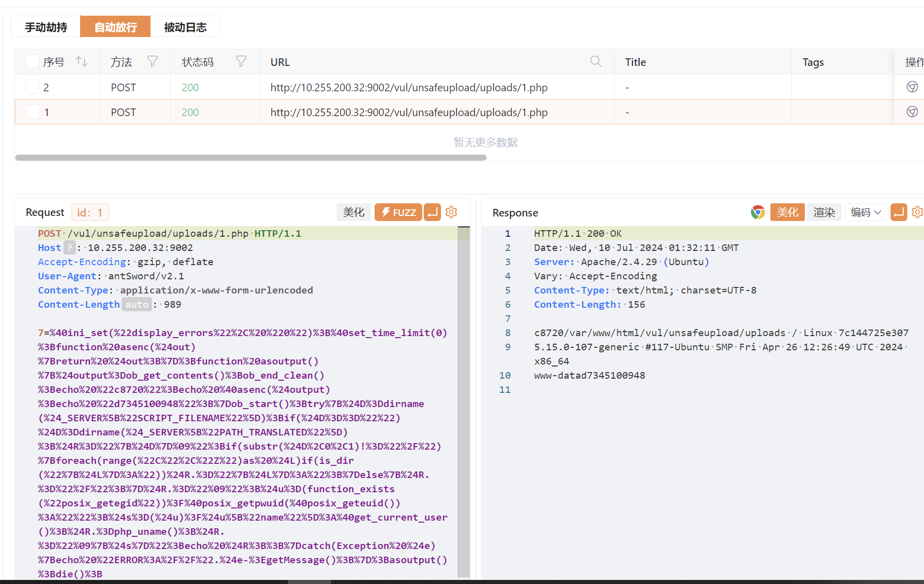The width and height of the screenshot is (924, 584).
Task: Check the checkbox for row 1
Action: (x=32, y=112)
